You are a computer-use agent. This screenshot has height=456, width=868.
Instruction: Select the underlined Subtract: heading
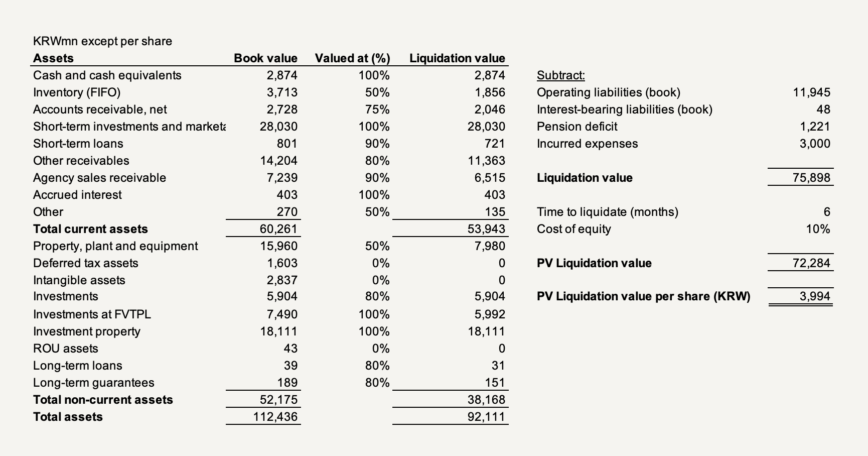[x=561, y=75]
